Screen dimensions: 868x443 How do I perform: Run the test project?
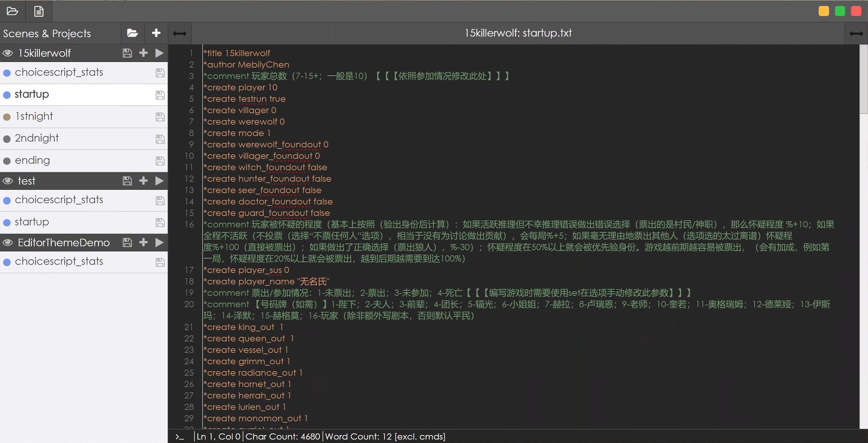coord(159,181)
